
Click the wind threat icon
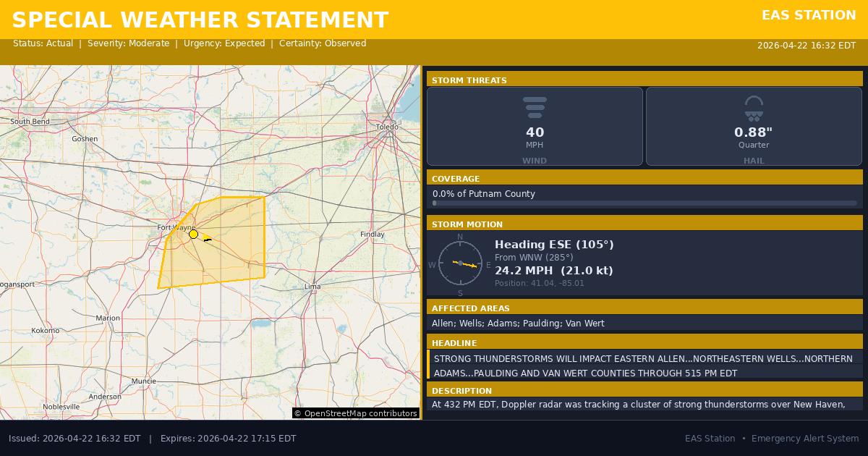click(535, 107)
